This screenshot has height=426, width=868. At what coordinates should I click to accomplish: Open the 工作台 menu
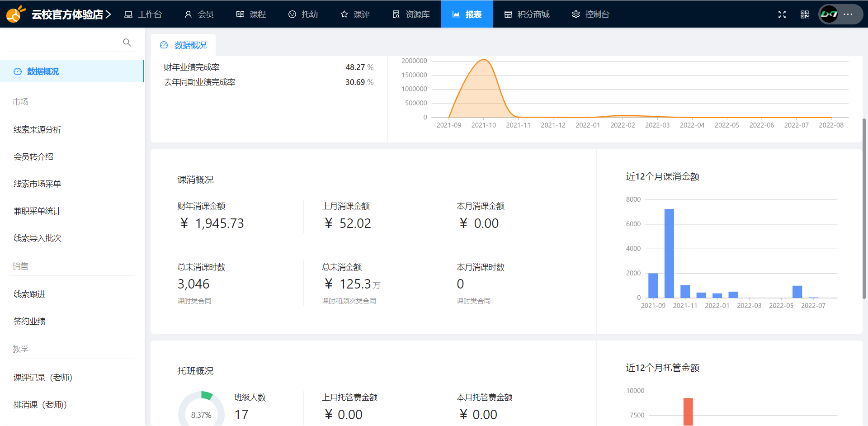point(143,14)
